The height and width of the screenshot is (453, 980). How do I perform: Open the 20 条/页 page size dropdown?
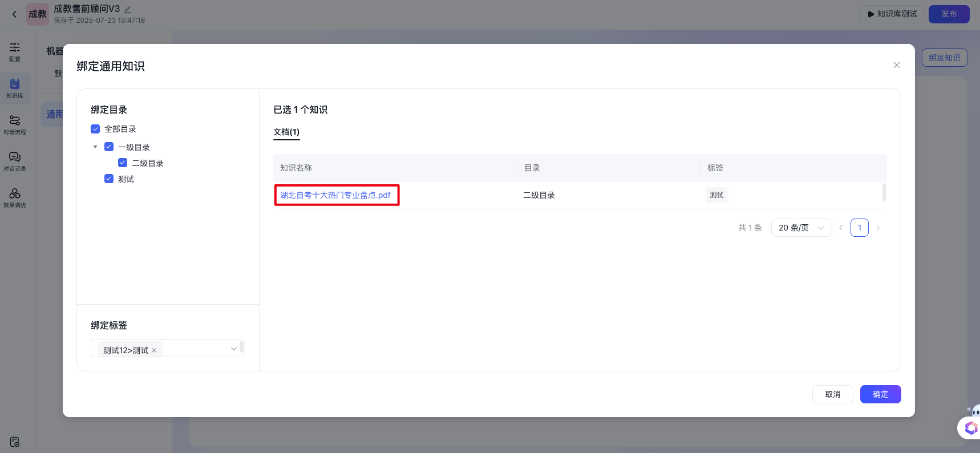point(801,228)
